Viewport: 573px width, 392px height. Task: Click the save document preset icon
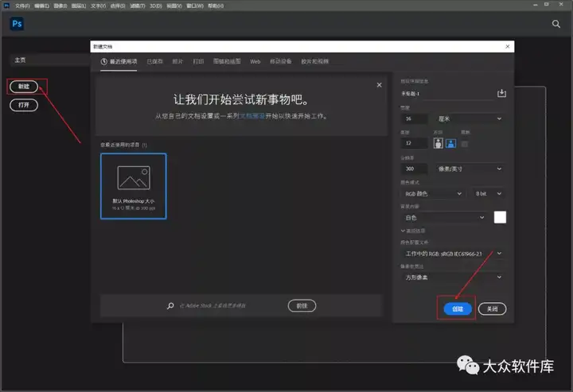click(x=501, y=94)
